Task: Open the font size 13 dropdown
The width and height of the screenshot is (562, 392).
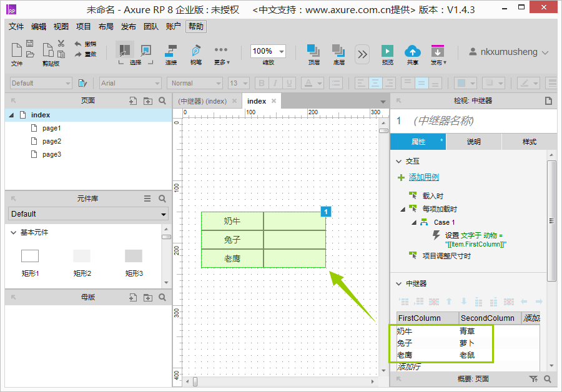Action: 239,83
